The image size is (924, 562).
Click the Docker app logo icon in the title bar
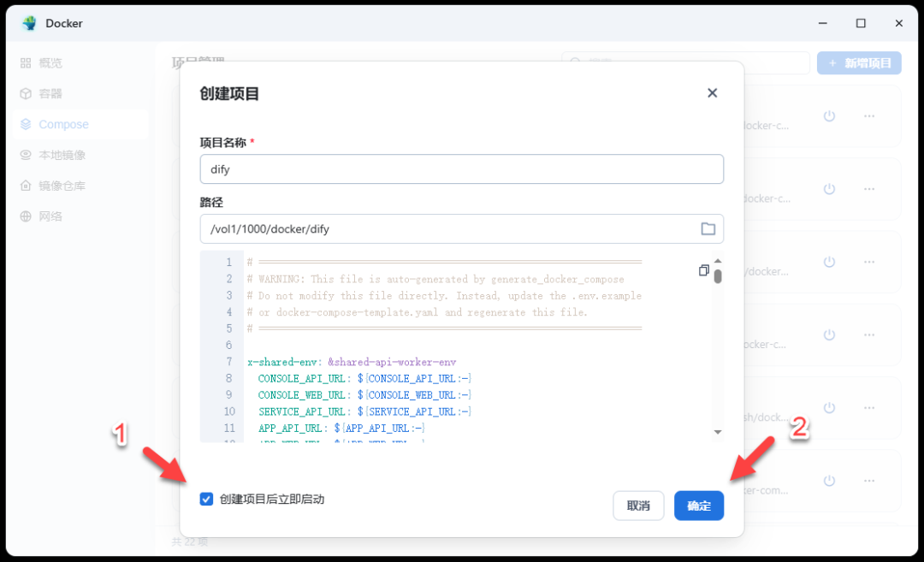29,23
